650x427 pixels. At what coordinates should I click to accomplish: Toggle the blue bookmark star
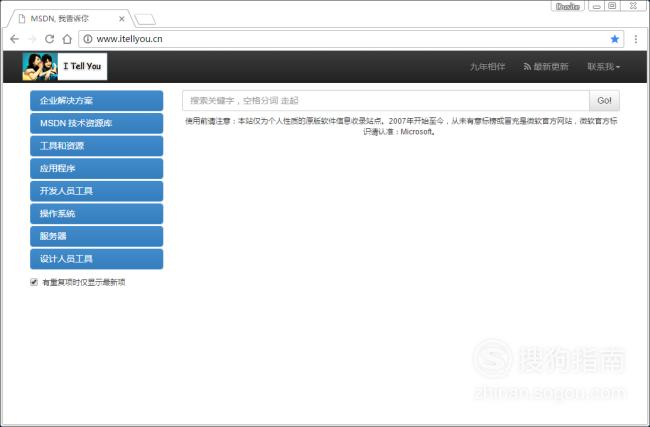(x=615, y=39)
